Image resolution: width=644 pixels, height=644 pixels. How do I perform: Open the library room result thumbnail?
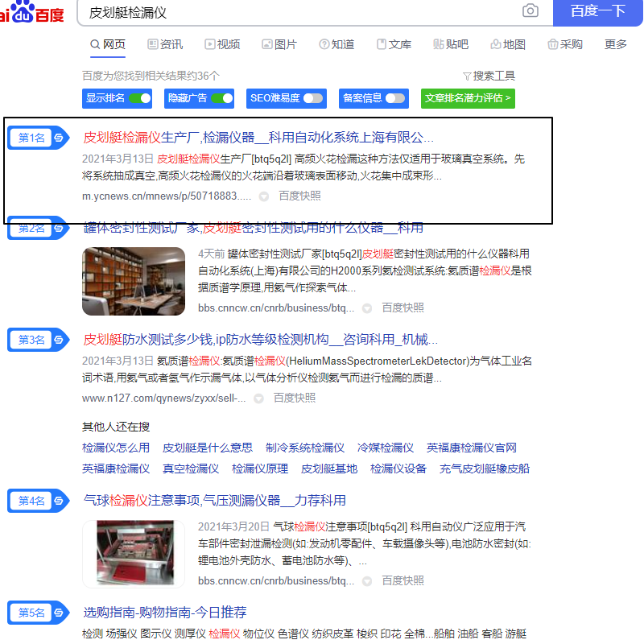(x=134, y=281)
